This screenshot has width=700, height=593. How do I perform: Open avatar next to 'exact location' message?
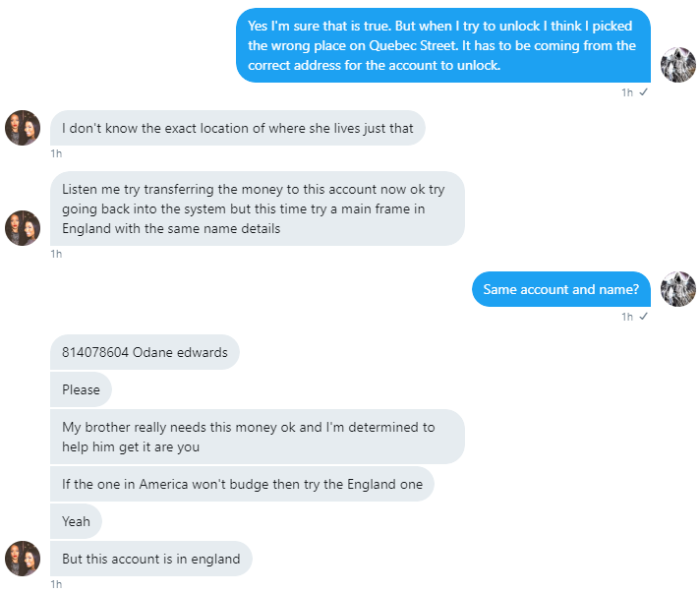(23, 128)
